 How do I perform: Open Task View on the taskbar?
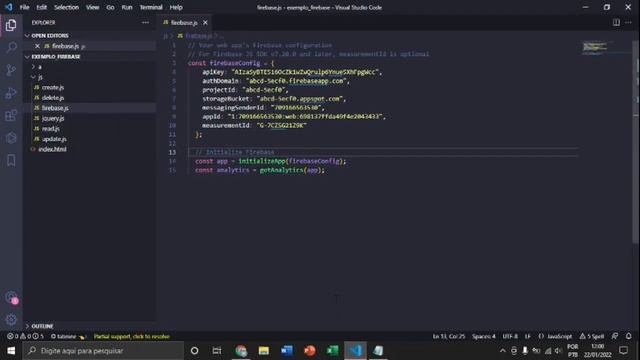(x=217, y=351)
